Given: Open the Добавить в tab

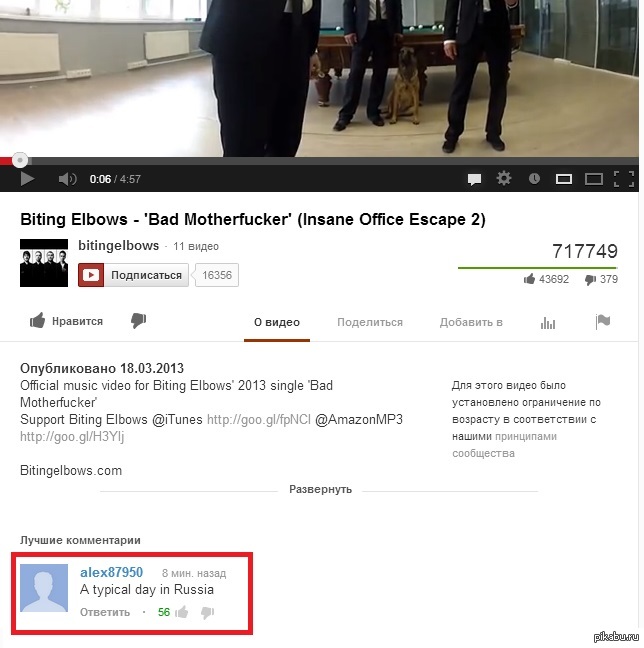Looking at the screenshot, I should [x=471, y=322].
